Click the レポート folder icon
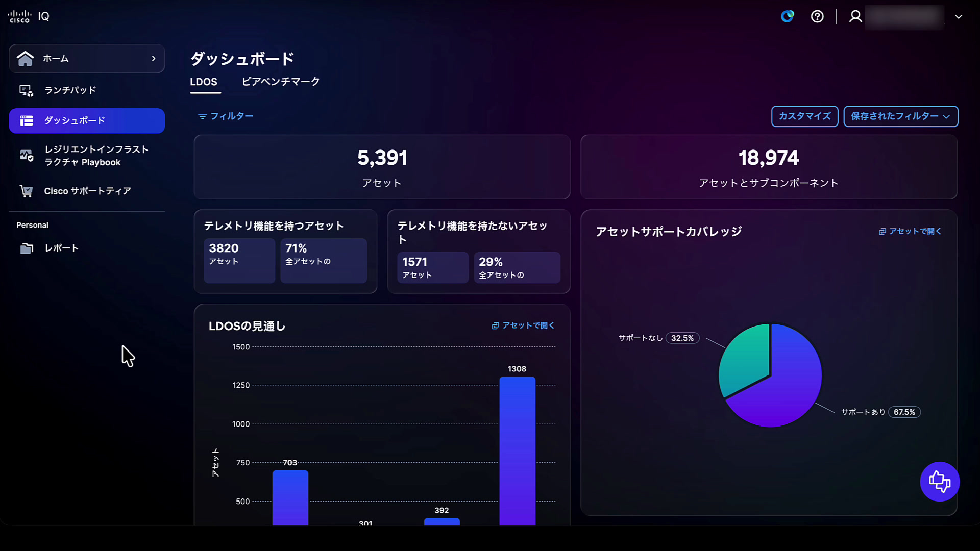980x551 pixels. (x=27, y=248)
